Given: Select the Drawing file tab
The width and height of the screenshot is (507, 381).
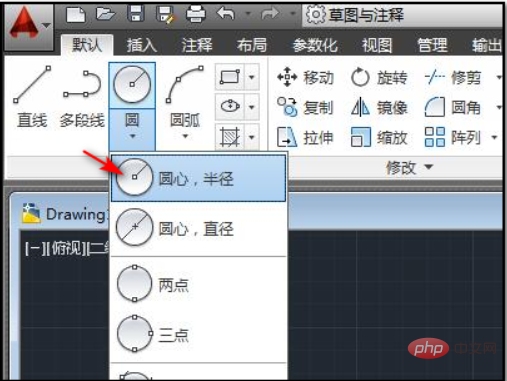Looking at the screenshot, I should click(64, 214).
